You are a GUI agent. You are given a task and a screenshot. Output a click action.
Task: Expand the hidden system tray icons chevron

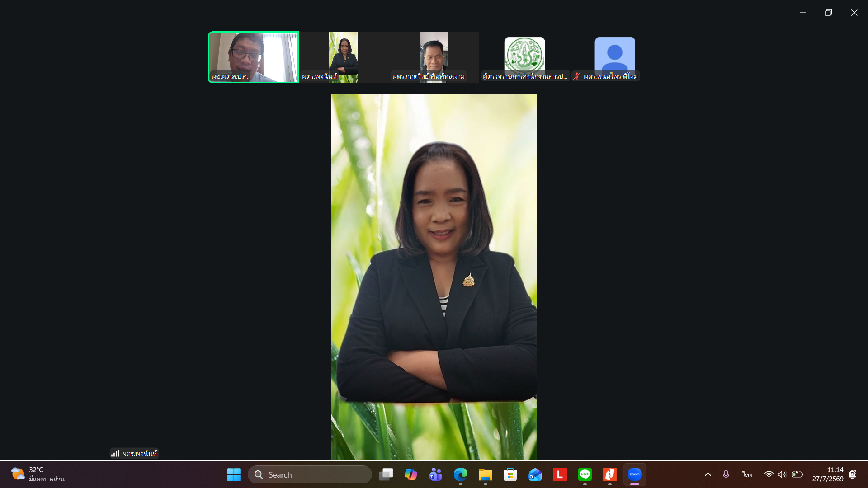point(708,474)
